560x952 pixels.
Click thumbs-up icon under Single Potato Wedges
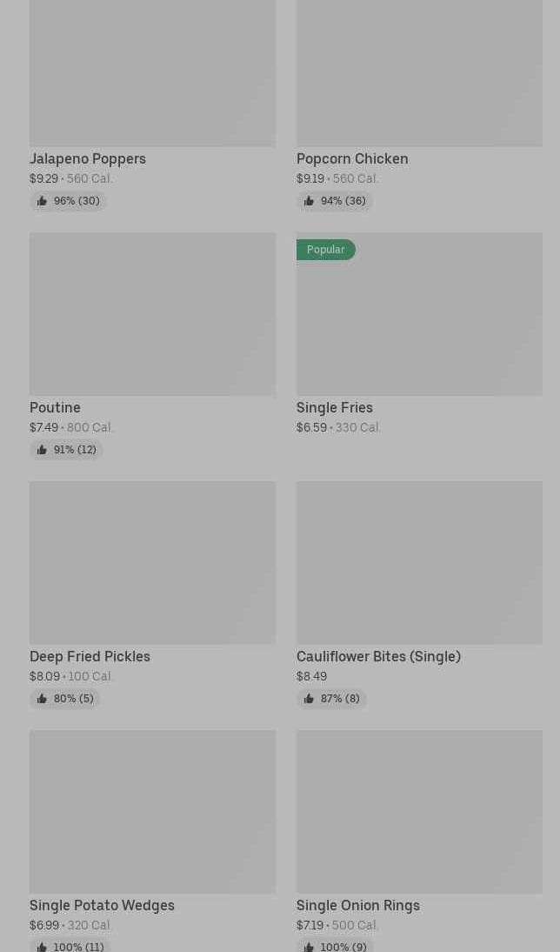tap(42, 947)
